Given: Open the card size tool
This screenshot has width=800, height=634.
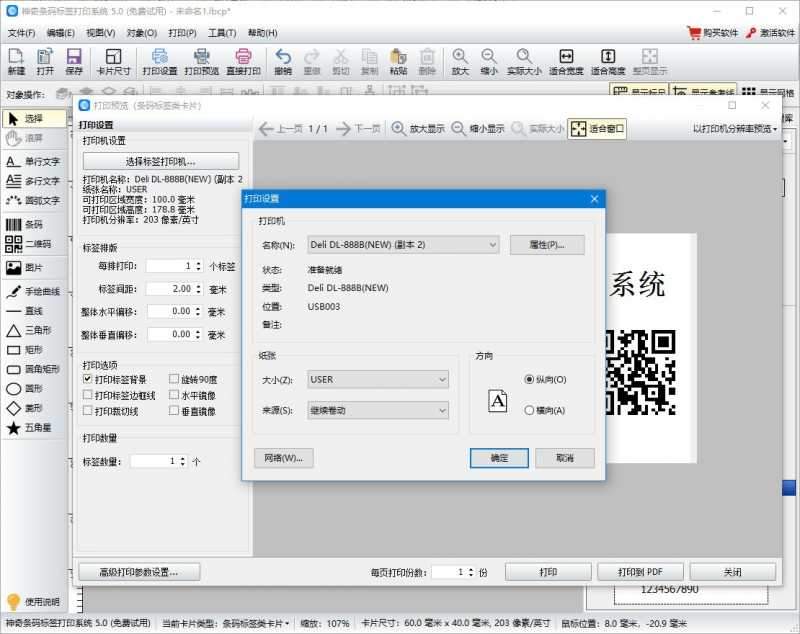Looking at the screenshot, I should [113, 62].
